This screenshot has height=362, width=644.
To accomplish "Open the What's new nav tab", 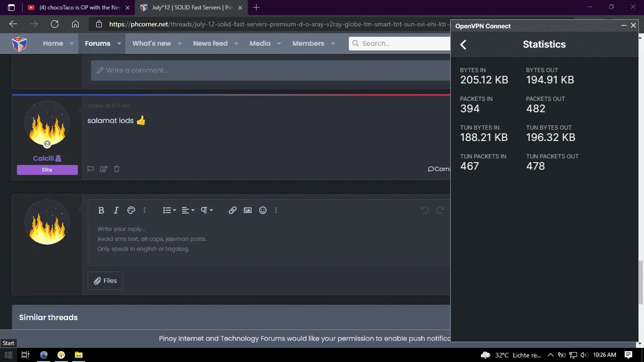I will click(152, 43).
